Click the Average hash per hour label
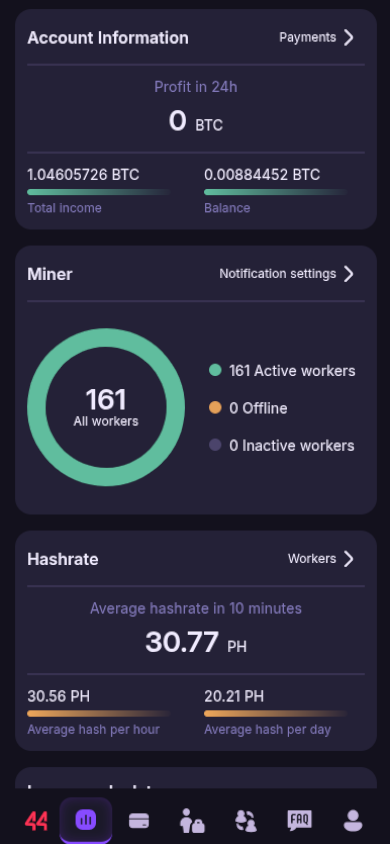390x844 pixels. 94,730
